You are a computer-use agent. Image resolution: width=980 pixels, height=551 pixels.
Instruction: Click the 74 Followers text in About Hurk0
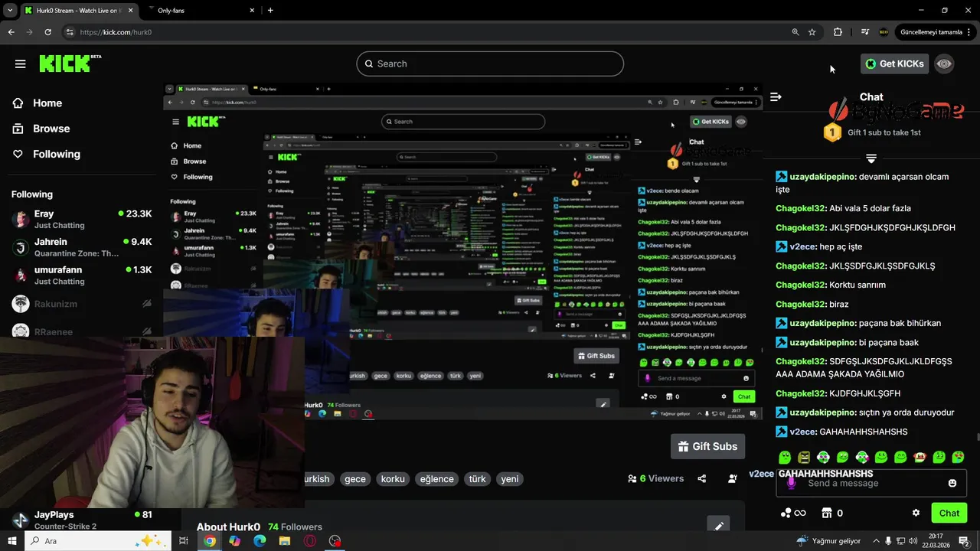(295, 527)
